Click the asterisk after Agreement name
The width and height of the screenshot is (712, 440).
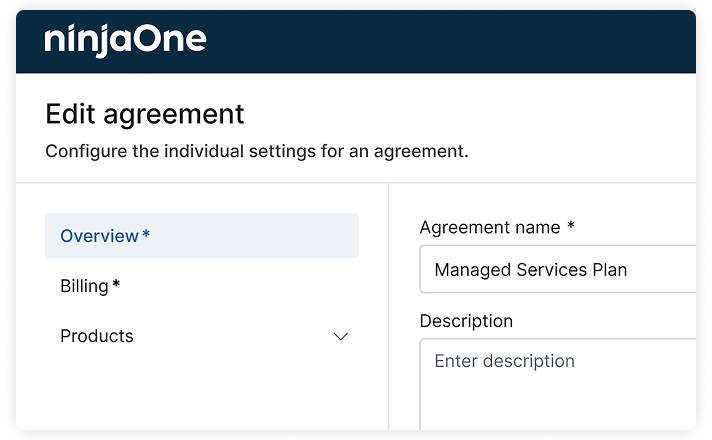[571, 226]
